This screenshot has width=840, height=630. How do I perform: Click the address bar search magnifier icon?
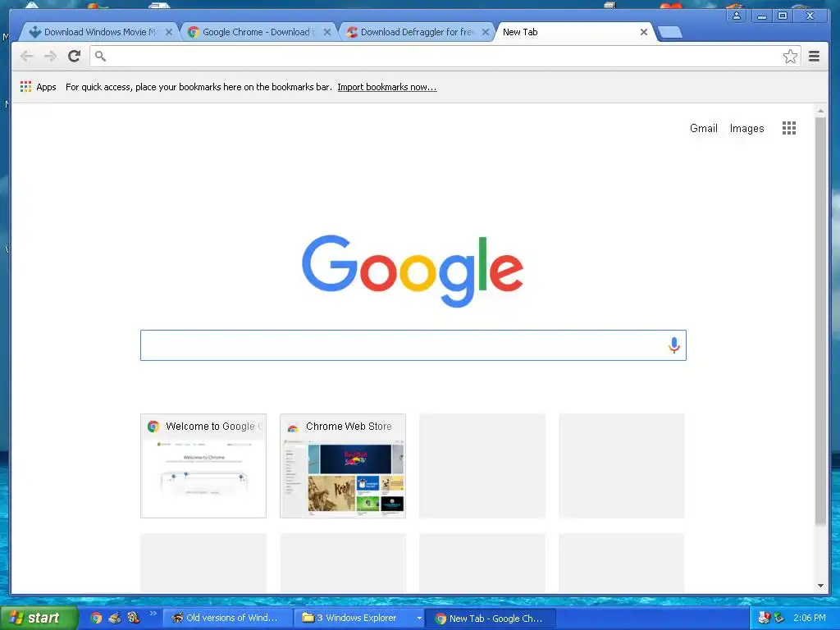pos(100,56)
